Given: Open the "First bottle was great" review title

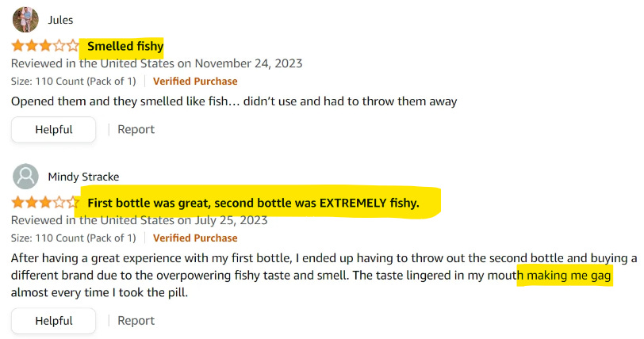Looking at the screenshot, I should [x=252, y=204].
